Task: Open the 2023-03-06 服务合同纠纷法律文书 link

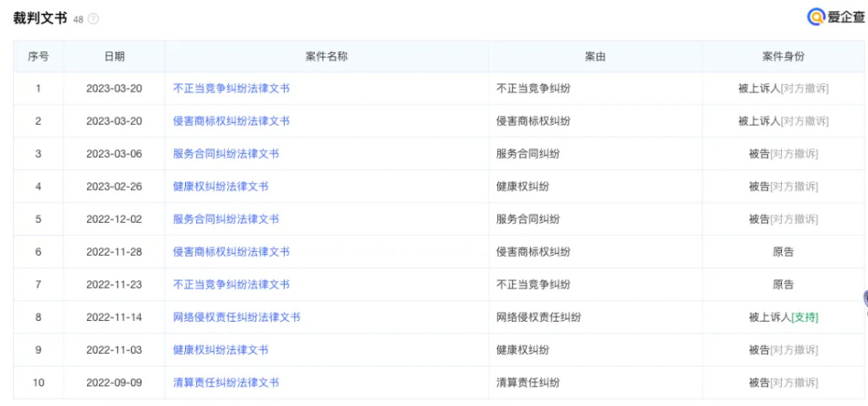Action: click(226, 154)
